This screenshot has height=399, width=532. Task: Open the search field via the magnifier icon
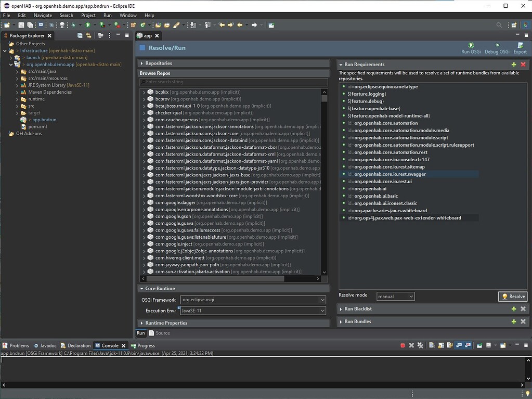(498, 24)
